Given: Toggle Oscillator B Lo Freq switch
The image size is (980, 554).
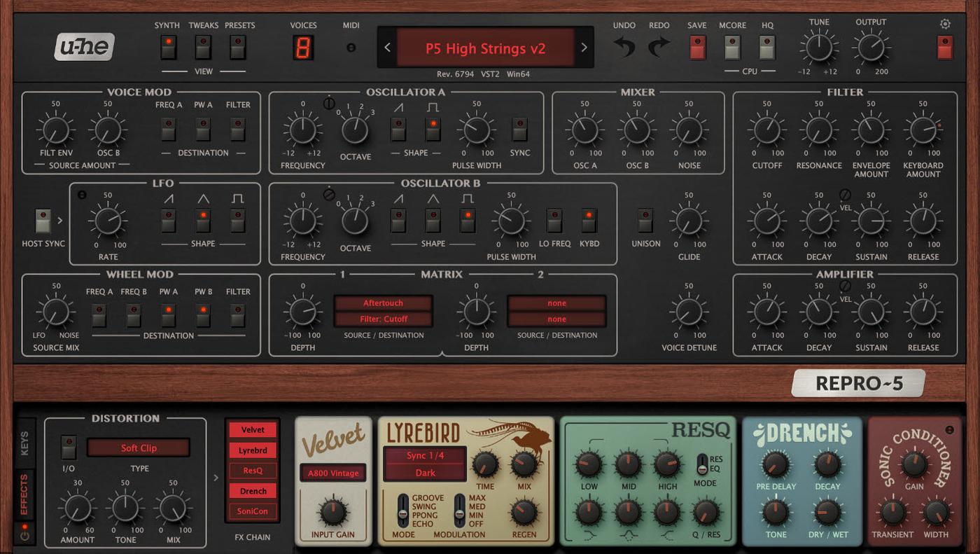Looking at the screenshot, I should (554, 220).
